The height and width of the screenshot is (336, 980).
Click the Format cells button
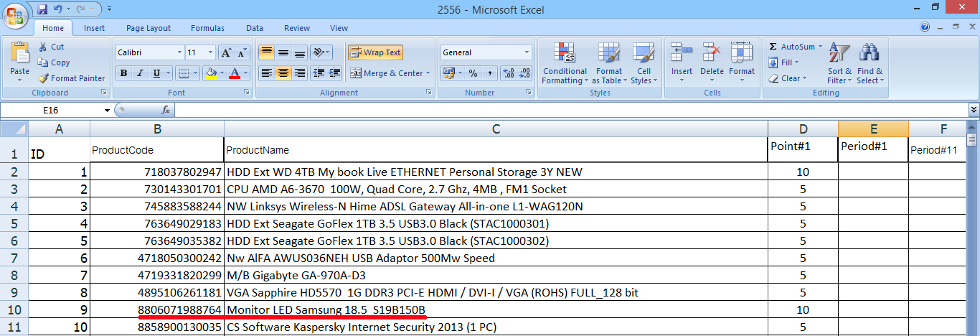(742, 63)
